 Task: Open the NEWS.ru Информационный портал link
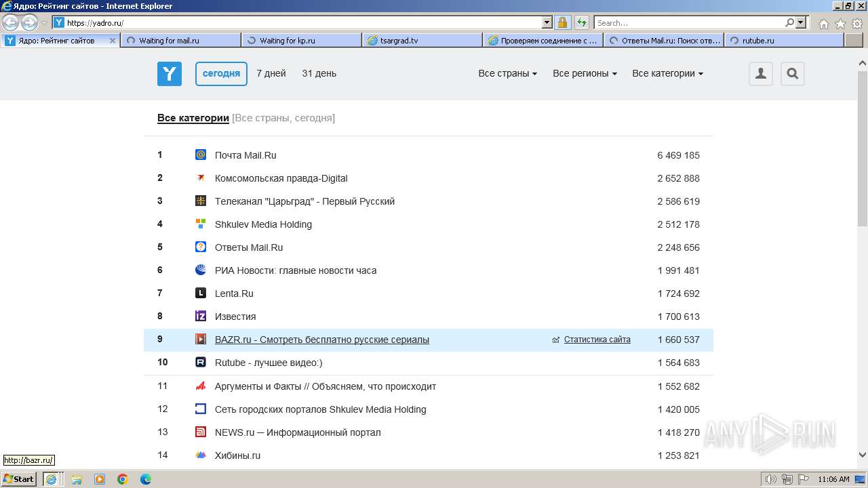(298, 432)
